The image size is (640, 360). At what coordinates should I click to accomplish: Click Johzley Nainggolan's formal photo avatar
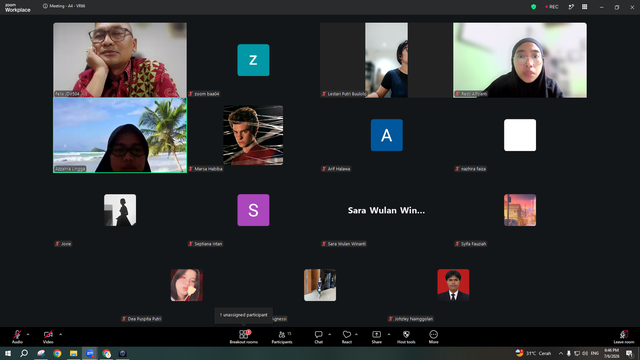(x=453, y=285)
